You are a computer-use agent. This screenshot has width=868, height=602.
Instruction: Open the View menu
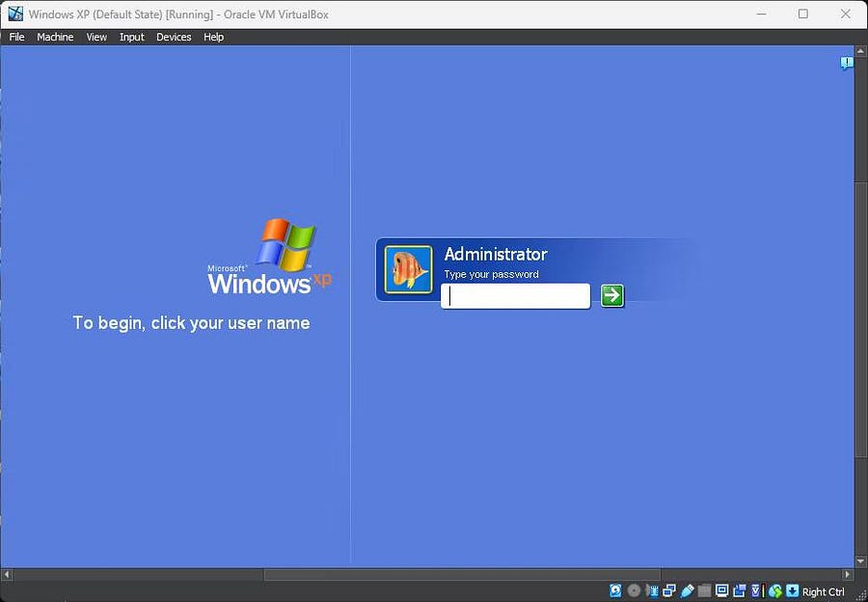pyautogui.click(x=96, y=37)
